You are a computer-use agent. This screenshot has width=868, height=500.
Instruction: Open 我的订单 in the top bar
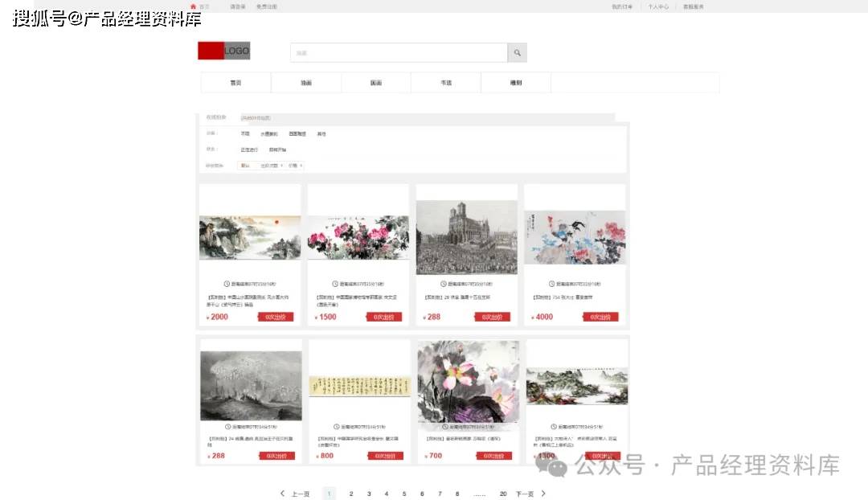(621, 6)
